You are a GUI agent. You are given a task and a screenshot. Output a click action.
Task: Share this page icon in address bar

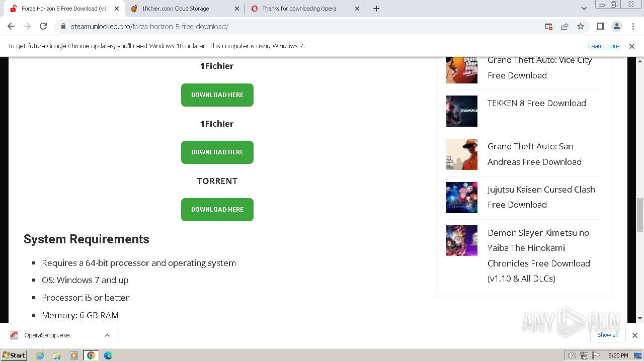(x=565, y=27)
